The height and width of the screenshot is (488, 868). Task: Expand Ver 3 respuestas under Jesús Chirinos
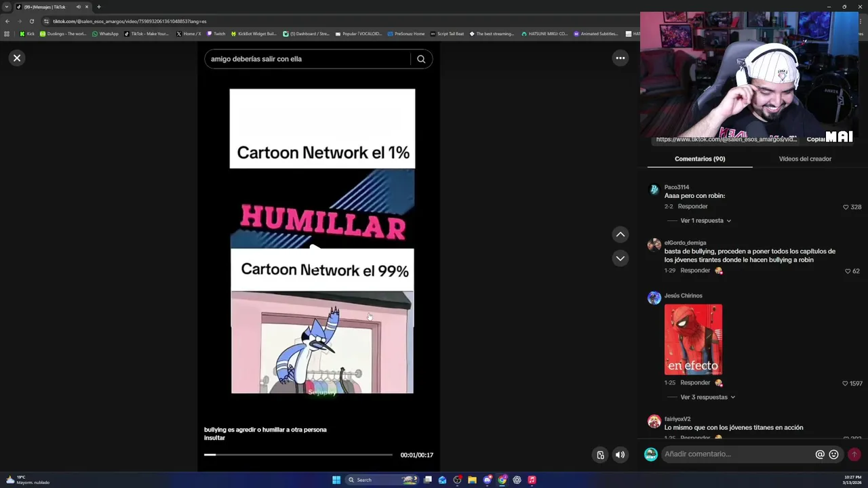click(708, 397)
